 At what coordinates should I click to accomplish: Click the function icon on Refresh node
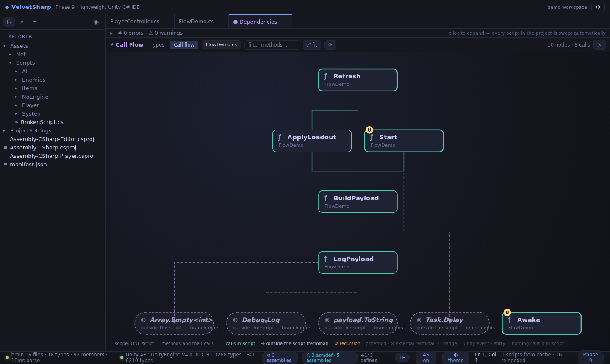[x=326, y=76]
